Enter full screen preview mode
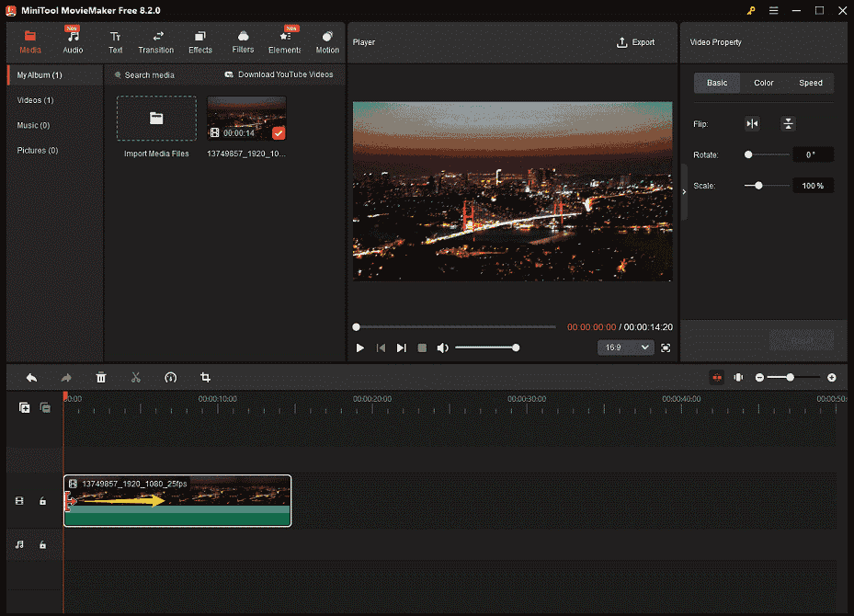 (x=666, y=348)
